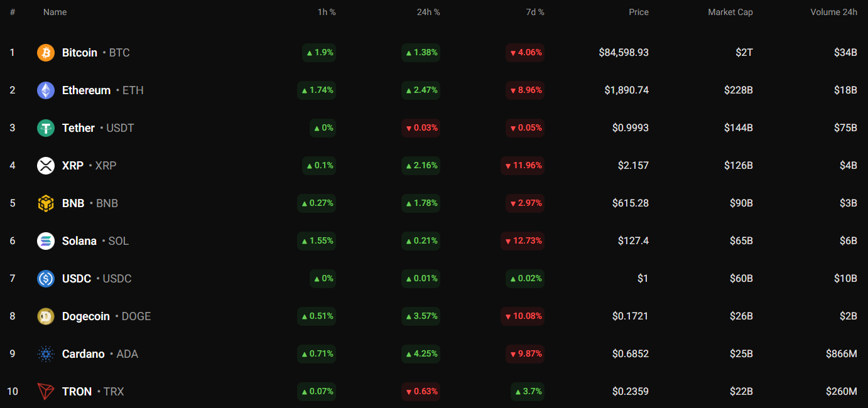The image size is (868, 408).
Task: Click the BNB logo icon
Action: [46, 203]
